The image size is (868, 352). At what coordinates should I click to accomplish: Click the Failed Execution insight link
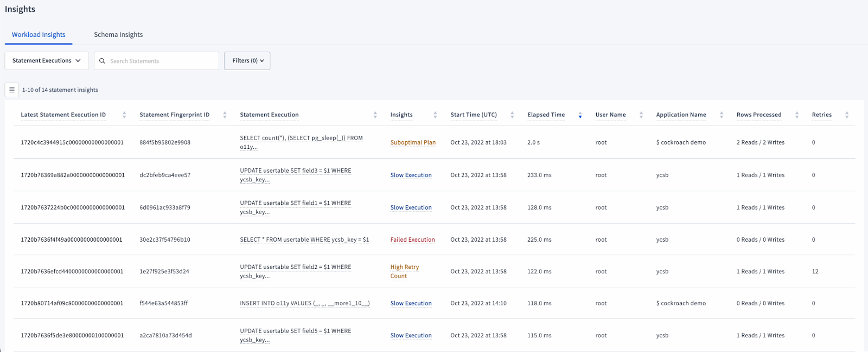[x=412, y=240]
